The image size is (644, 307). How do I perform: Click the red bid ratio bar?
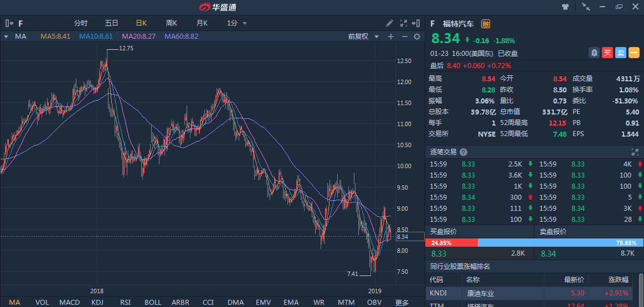pyautogui.click(x=451, y=242)
